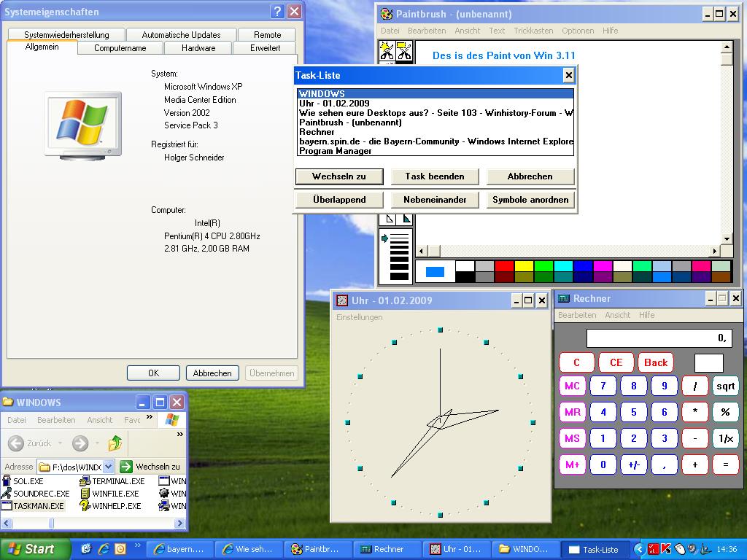Open Internet Explorer from Quick Launch
The height and width of the screenshot is (560, 747).
tap(103, 549)
